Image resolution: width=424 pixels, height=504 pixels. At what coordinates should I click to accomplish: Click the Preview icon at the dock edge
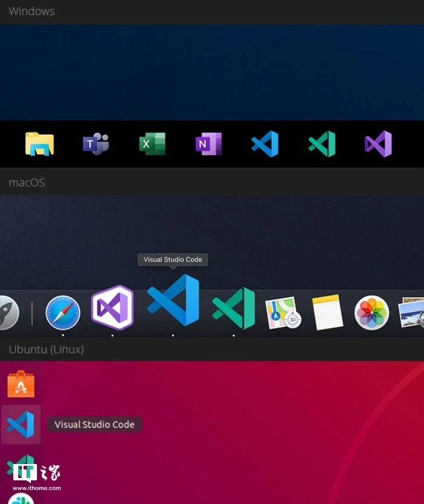coord(412,313)
